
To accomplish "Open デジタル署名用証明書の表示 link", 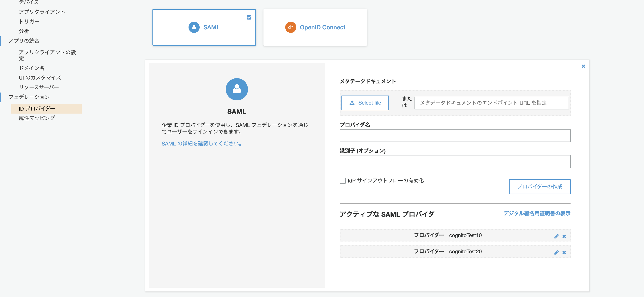I will click(537, 213).
